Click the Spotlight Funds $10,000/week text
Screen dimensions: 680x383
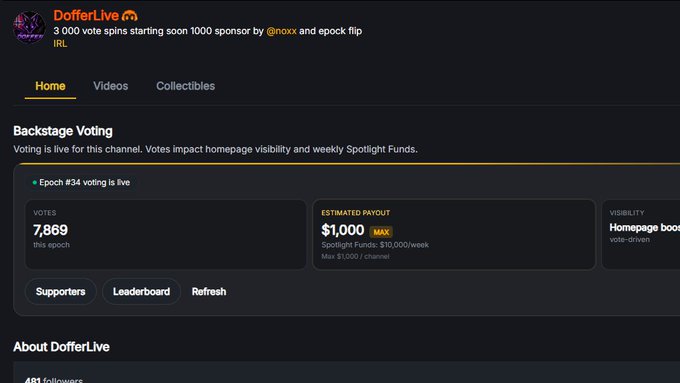pyautogui.click(x=375, y=245)
